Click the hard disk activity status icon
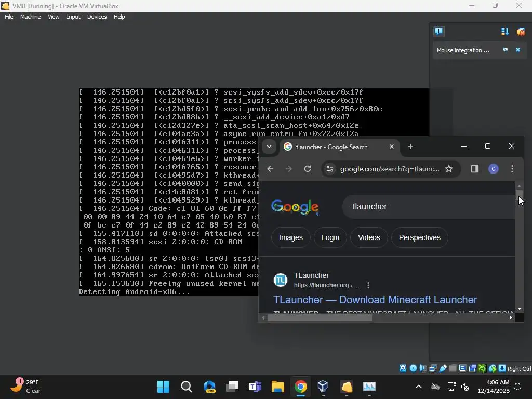 click(x=403, y=368)
